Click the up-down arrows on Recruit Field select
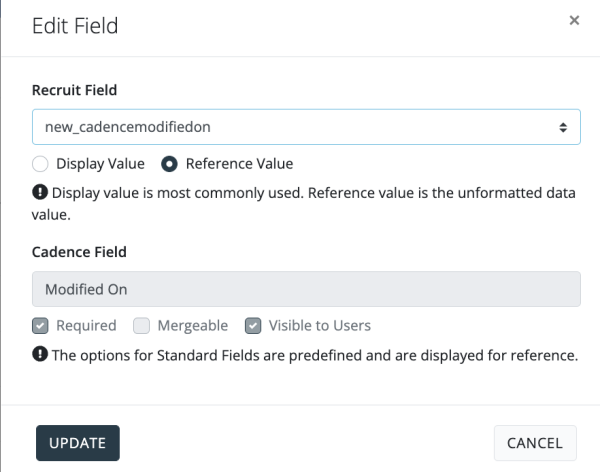This screenshot has height=472, width=600. click(x=563, y=127)
